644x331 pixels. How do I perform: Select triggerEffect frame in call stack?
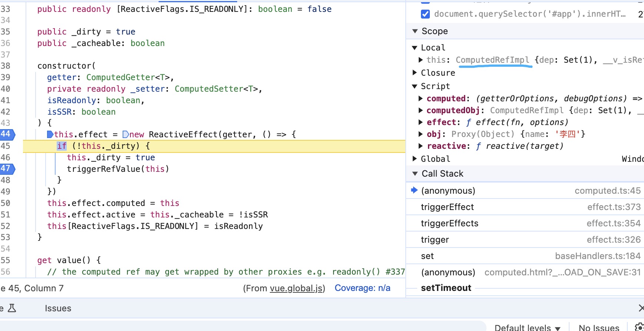tap(447, 207)
